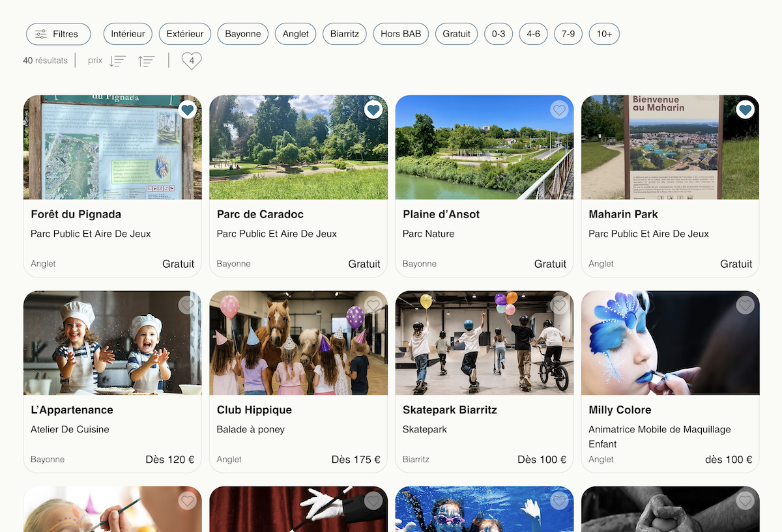Click 'dès 100 €' on Milly Colore
Image resolution: width=782 pixels, height=532 pixels.
tap(729, 459)
